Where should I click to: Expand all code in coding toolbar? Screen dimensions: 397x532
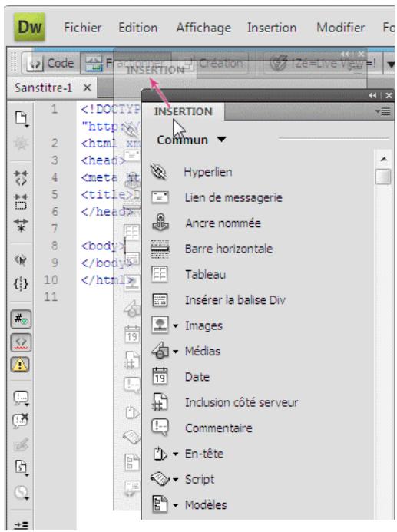coord(21,225)
